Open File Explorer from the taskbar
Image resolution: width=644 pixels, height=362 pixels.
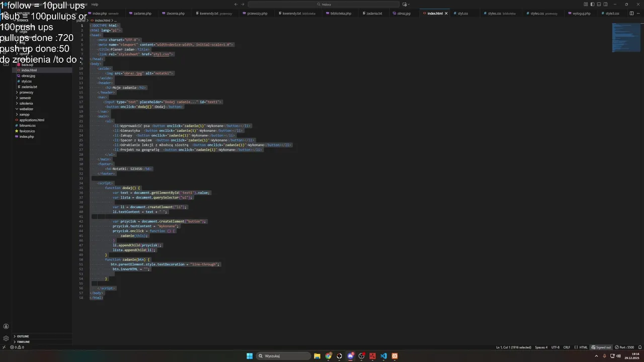tap(317, 356)
